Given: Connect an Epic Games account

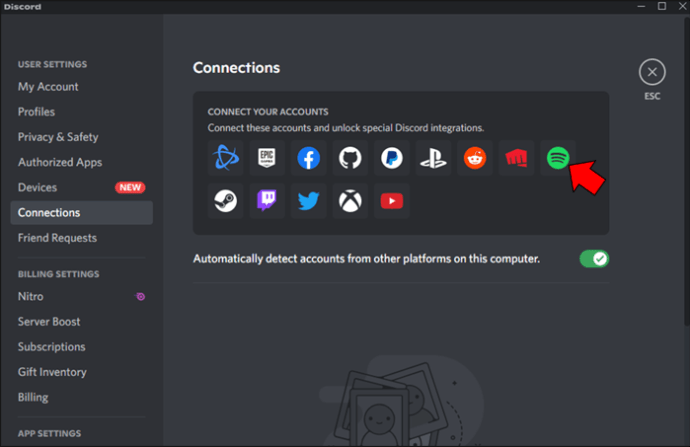Looking at the screenshot, I should (x=267, y=158).
